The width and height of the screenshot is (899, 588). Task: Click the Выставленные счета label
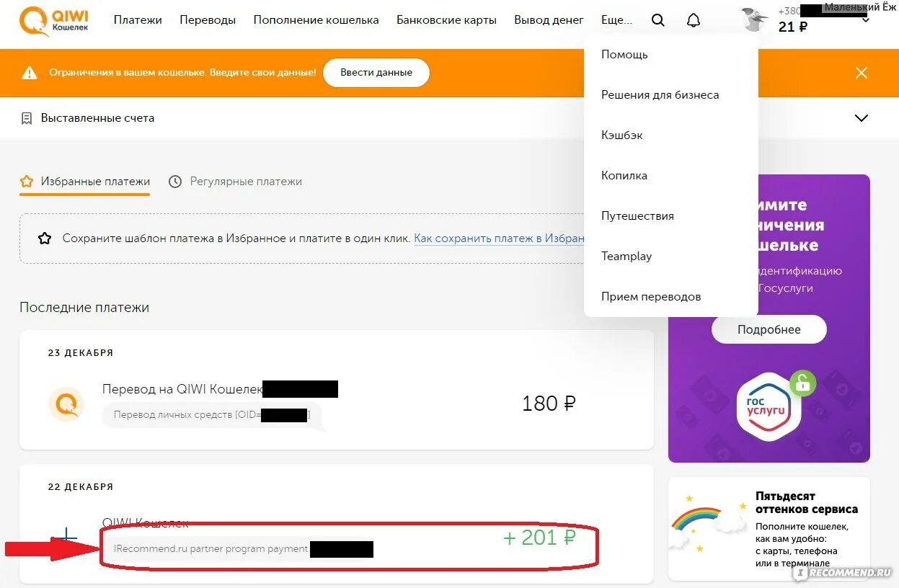[97, 118]
